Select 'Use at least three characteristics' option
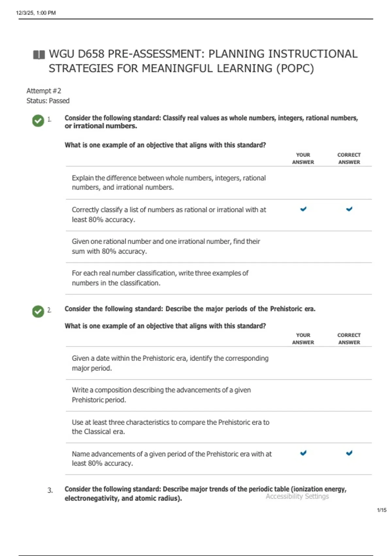The height and width of the screenshot is (556, 392). tap(171, 427)
